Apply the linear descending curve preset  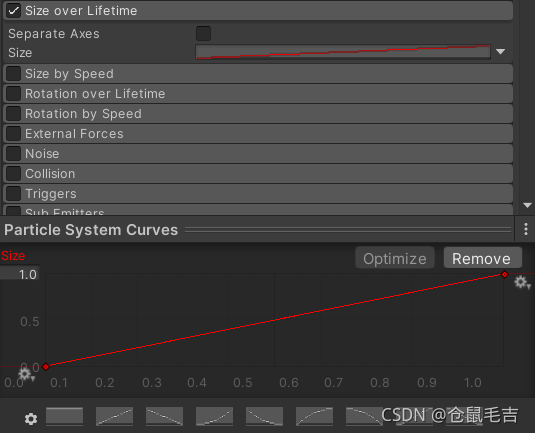(164, 416)
